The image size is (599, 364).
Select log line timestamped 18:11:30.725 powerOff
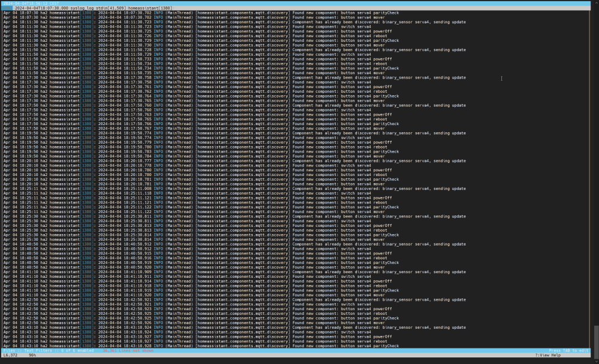point(198,31)
